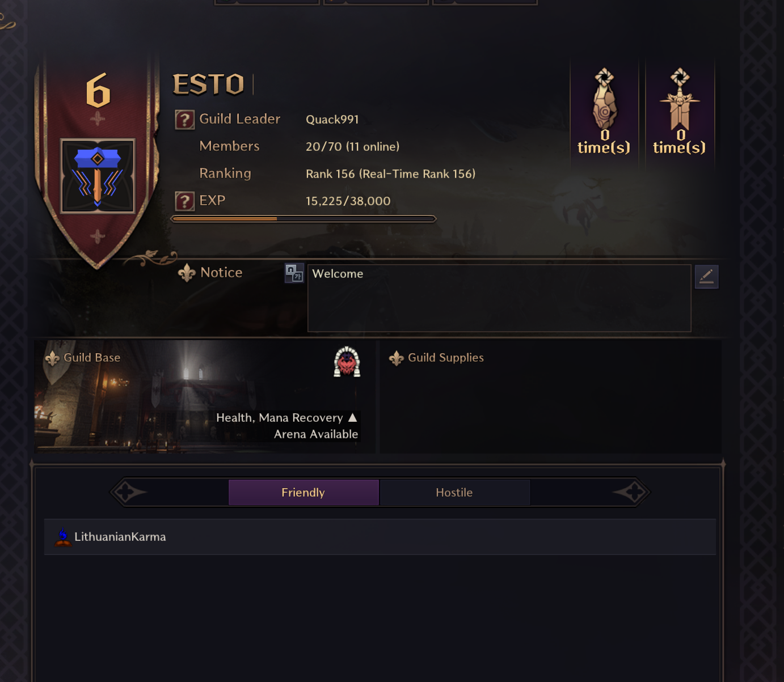This screenshot has height=682, width=784.
Task: Click the fleur icon beside Guild Supplies
Action: click(x=396, y=358)
